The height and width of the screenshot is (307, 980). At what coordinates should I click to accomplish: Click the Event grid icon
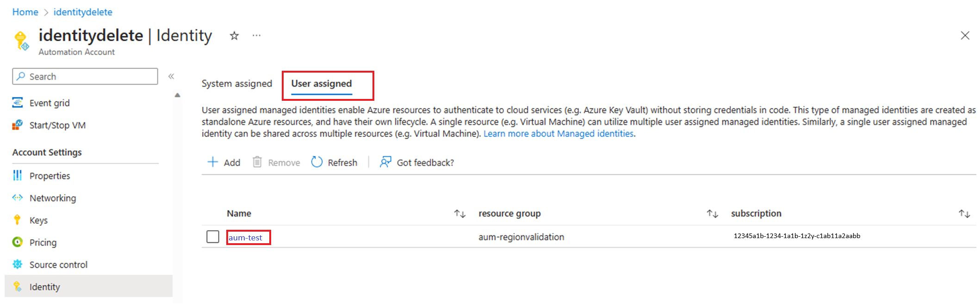[18, 103]
